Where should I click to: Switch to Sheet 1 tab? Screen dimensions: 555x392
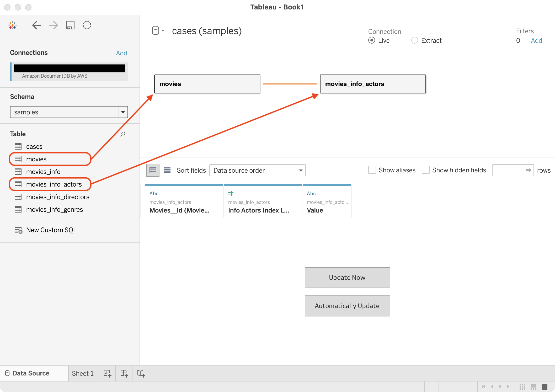point(83,373)
